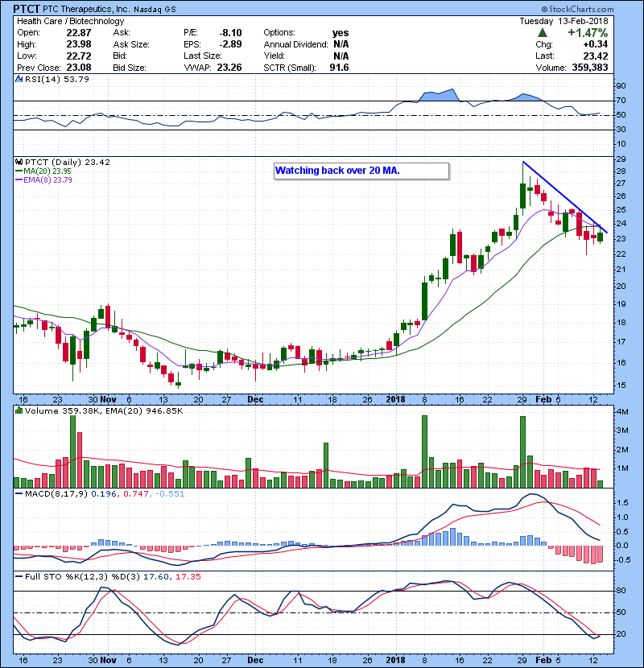Click the MA(20) 23.95 legend text
Screen dimensions: 644x668
(47, 171)
